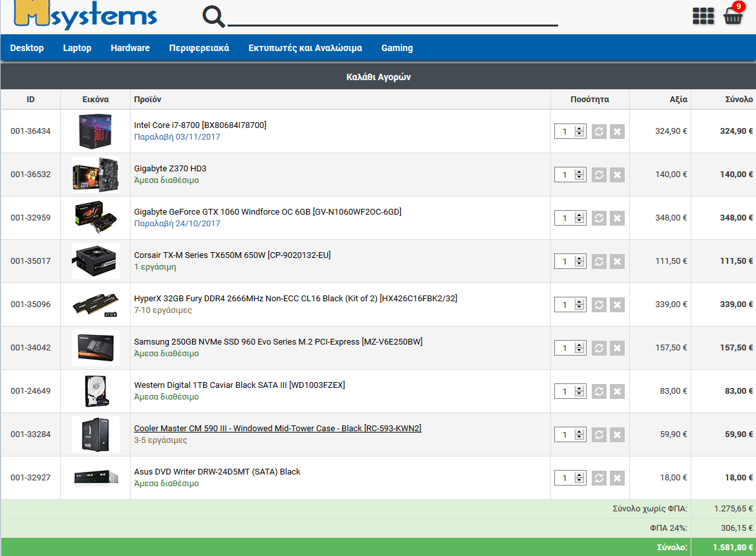The width and height of the screenshot is (756, 556).
Task: Refresh quantity for Western Digital 1TB row
Action: (x=599, y=392)
